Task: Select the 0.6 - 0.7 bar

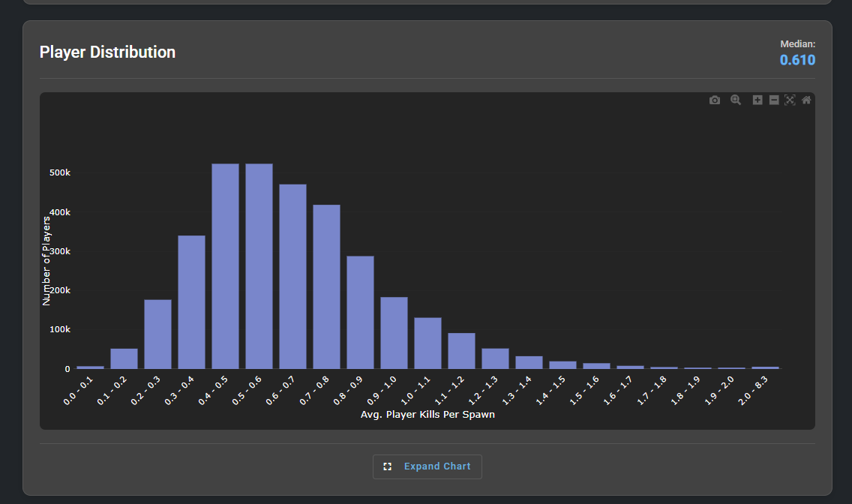Action: tap(292, 277)
